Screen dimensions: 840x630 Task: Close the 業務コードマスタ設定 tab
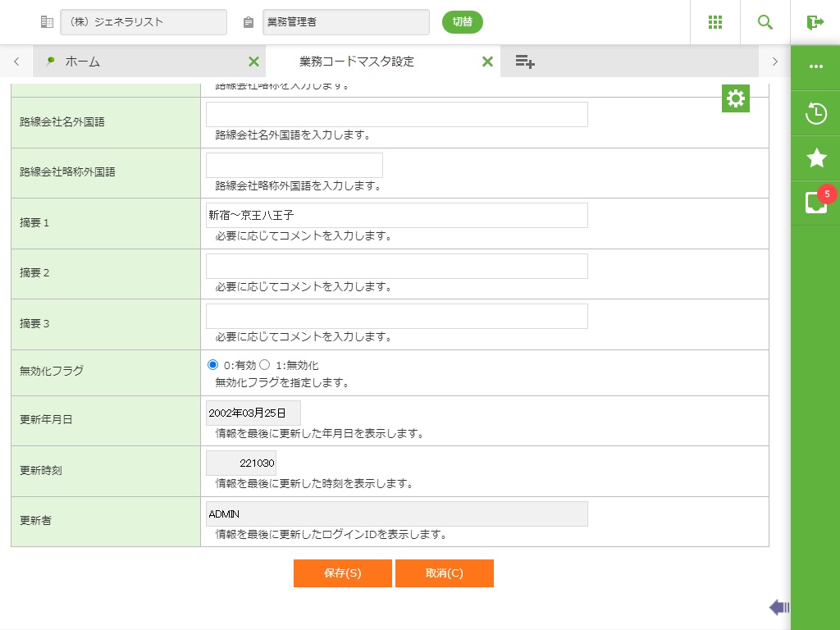[x=487, y=62]
